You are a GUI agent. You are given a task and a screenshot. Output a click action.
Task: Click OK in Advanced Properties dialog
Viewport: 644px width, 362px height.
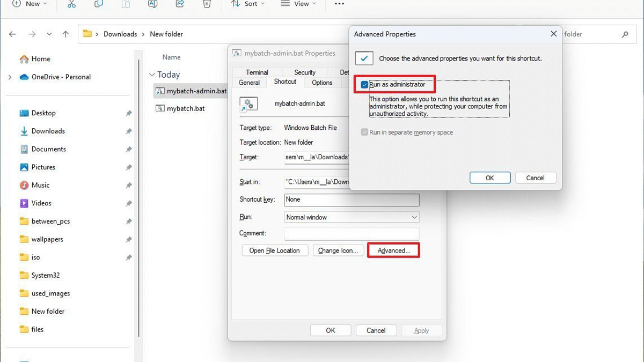pos(489,178)
